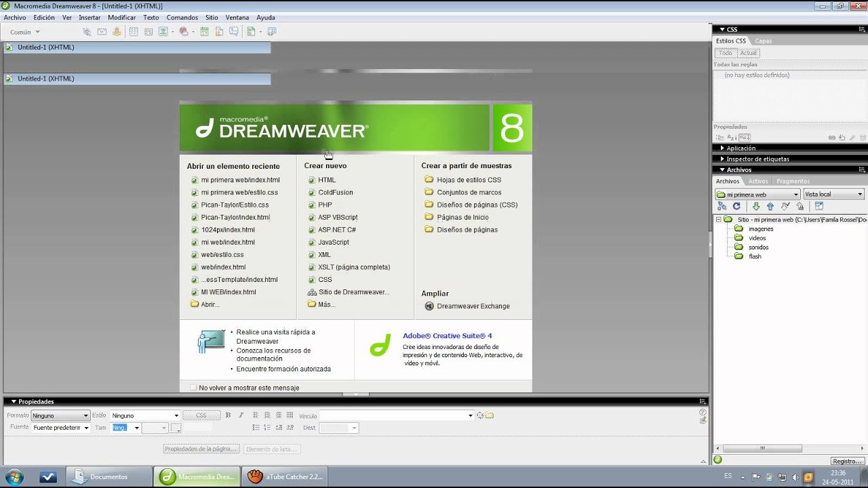Expand the Aplicación panel
Viewport: 868px width, 488px height.
tap(722, 148)
